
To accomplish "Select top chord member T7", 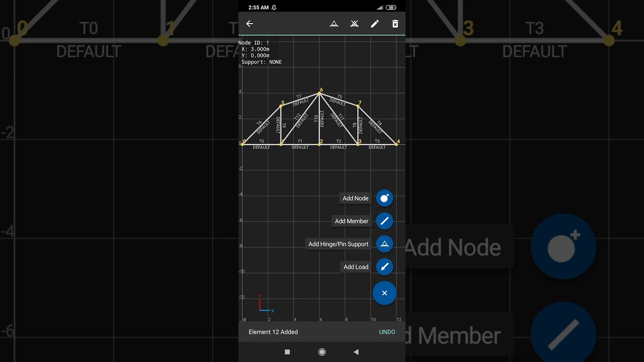I will tap(300, 99).
